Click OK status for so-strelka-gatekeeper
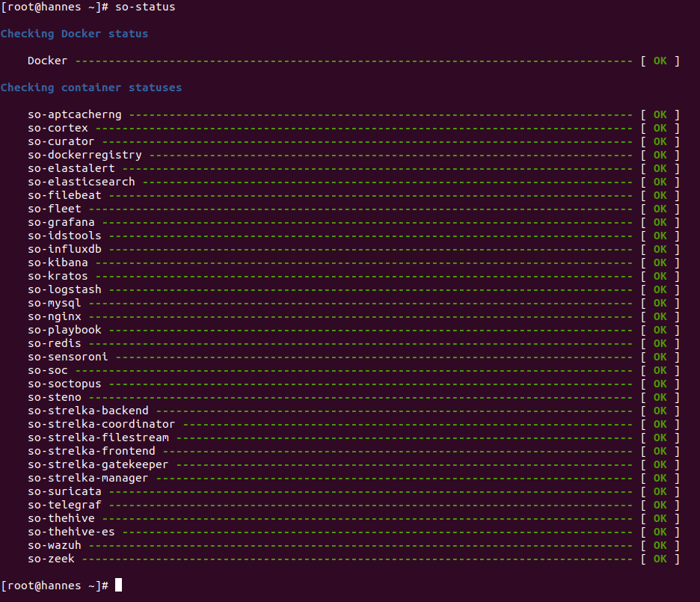Image resolution: width=700 pixels, height=602 pixels. point(660,464)
